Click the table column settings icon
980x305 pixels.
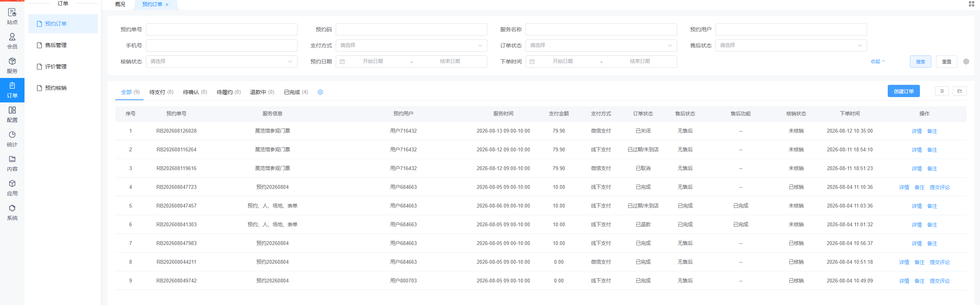942,91
